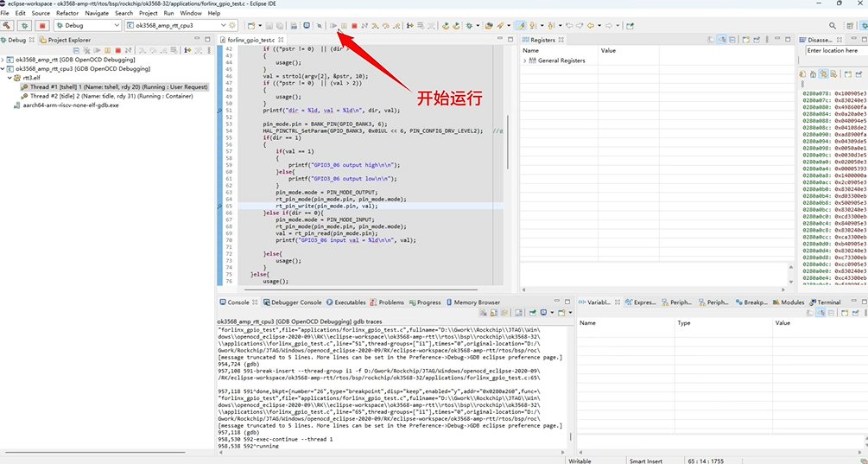Expand the General Registers group
The width and height of the screenshot is (868, 464).
point(525,60)
